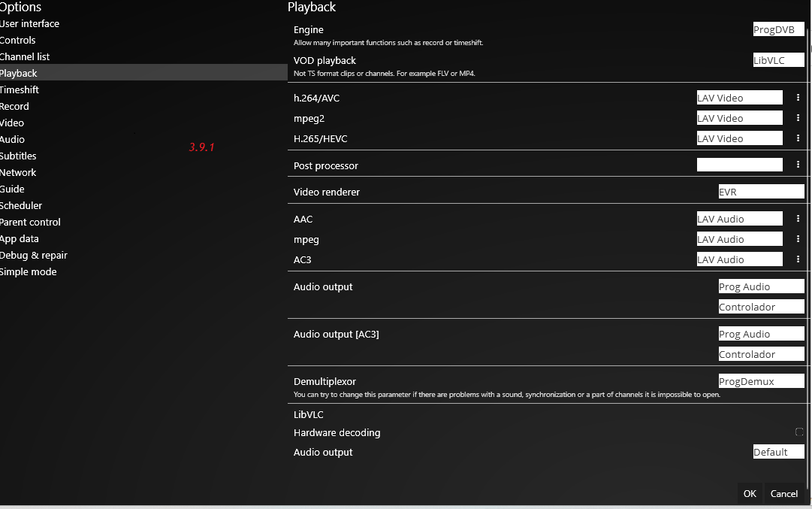Viewport: 812px width, 509px height.
Task: Switch to Simple mode
Action: [x=29, y=271]
